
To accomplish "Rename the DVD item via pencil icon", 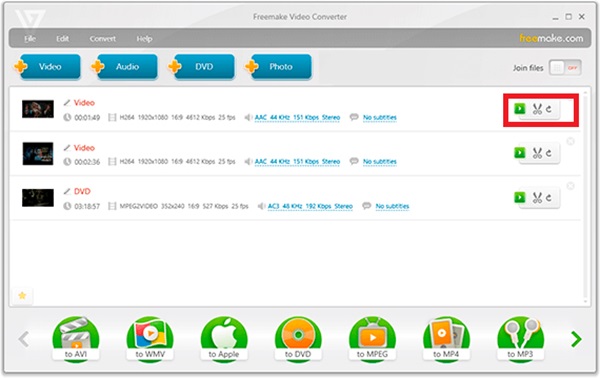I will (67, 191).
